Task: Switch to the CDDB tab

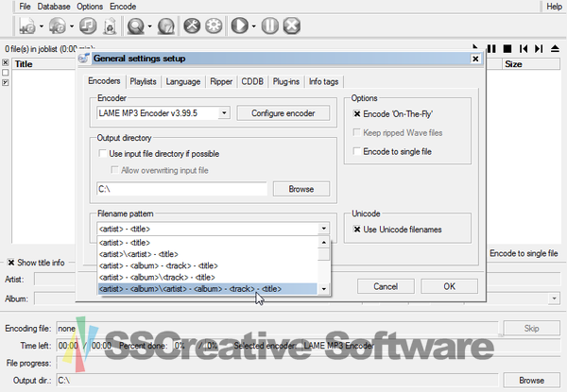Action: coord(252,81)
